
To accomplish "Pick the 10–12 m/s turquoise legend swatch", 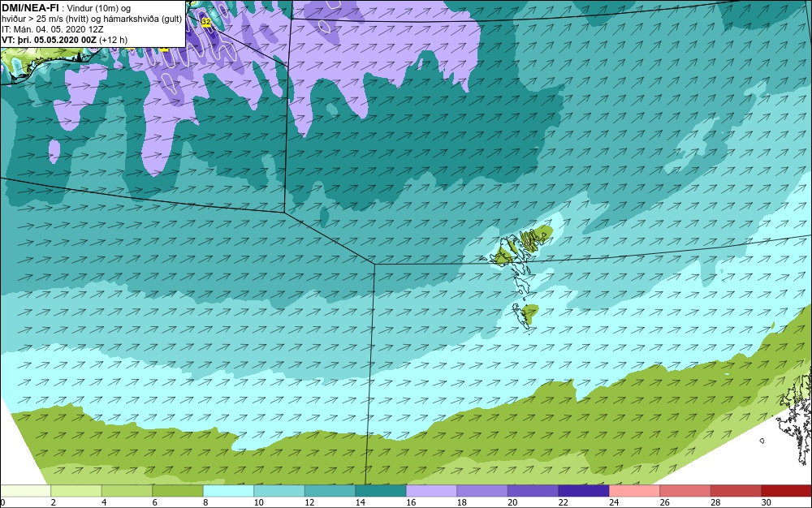I will pos(279,491).
